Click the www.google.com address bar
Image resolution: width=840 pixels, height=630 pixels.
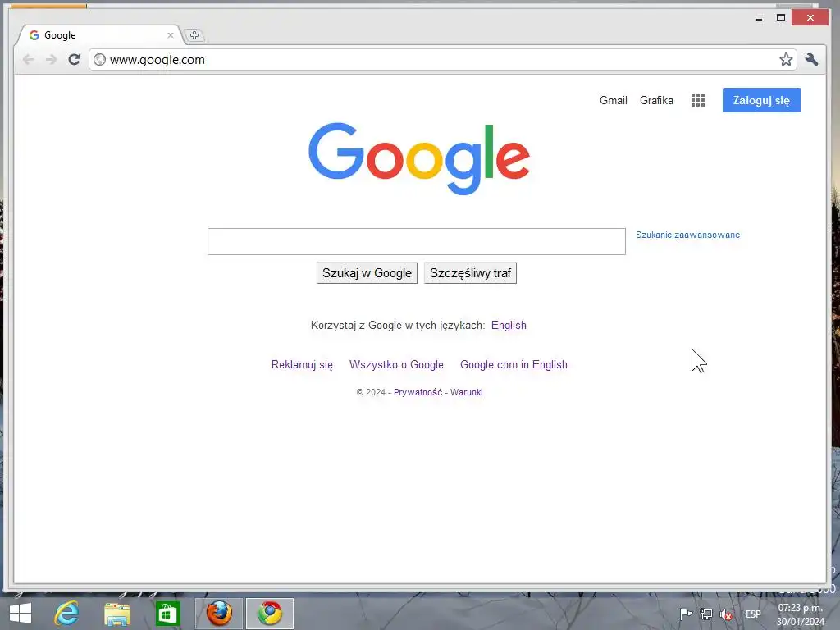(x=442, y=59)
